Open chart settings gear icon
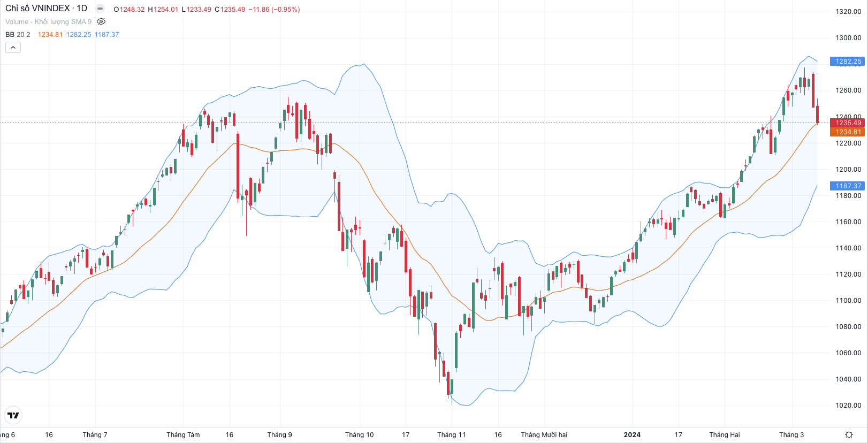Image resolution: width=868 pixels, height=443 pixels. pyautogui.click(x=849, y=435)
